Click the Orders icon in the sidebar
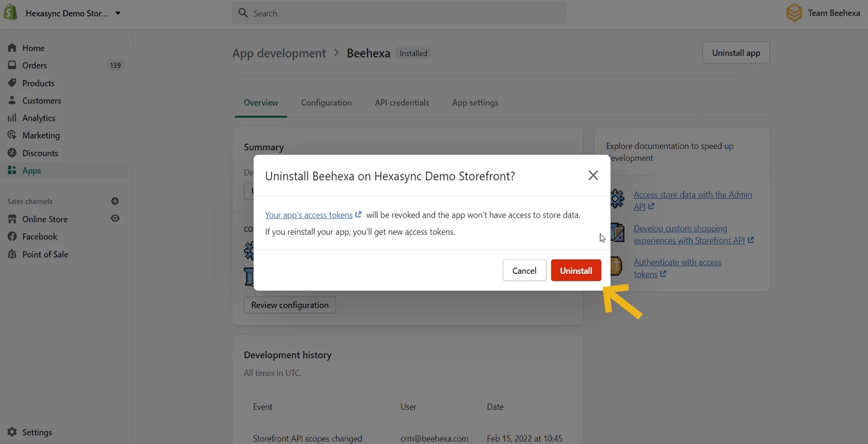This screenshot has width=868, height=444. (12, 65)
